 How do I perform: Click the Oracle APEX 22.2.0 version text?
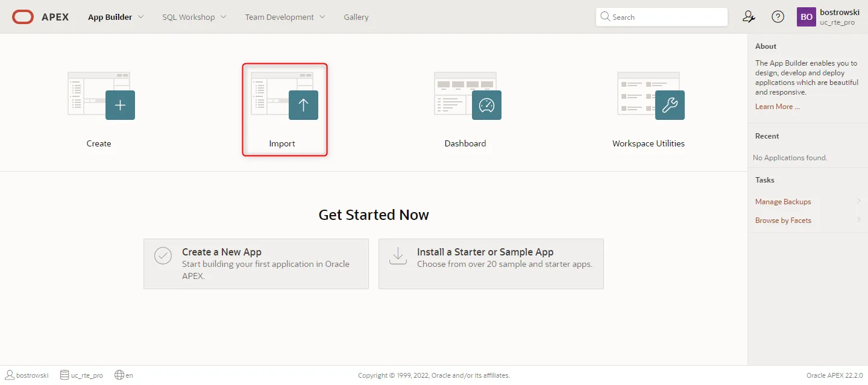coord(835,375)
